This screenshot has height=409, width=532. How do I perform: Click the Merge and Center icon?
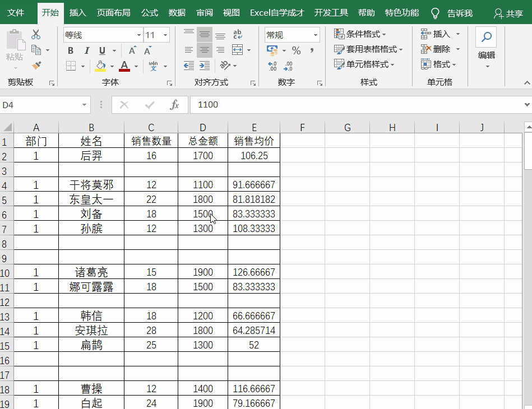[x=237, y=50]
